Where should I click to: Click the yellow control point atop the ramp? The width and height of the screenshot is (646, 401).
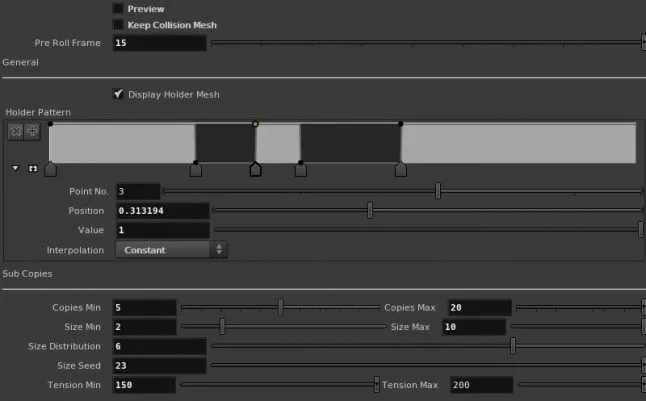click(x=255, y=124)
